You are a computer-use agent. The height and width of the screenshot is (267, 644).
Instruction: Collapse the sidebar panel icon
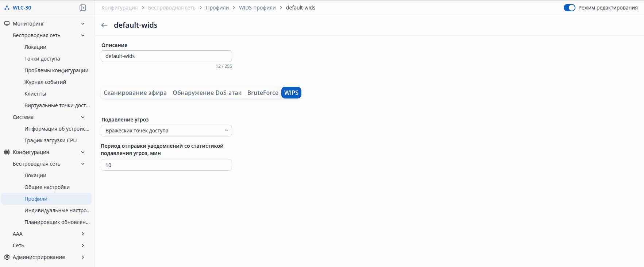tap(83, 8)
